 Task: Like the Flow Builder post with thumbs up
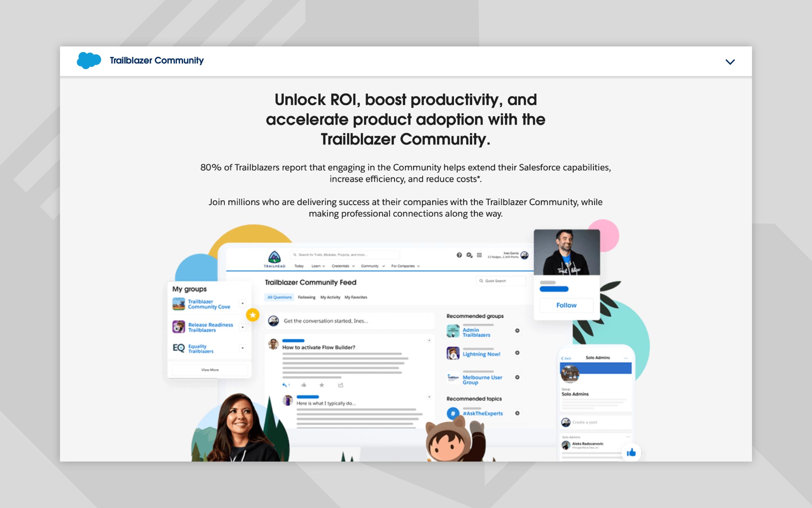(x=304, y=385)
